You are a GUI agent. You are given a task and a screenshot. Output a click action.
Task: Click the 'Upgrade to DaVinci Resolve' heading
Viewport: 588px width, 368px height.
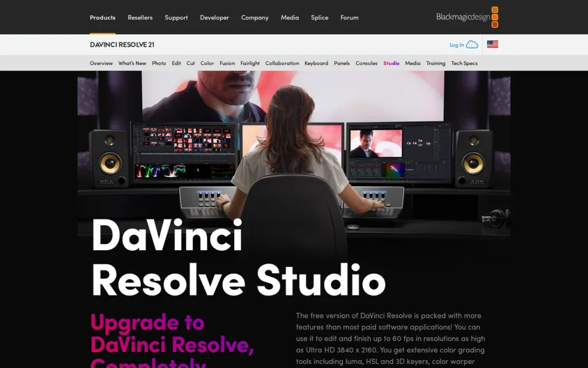point(172,340)
